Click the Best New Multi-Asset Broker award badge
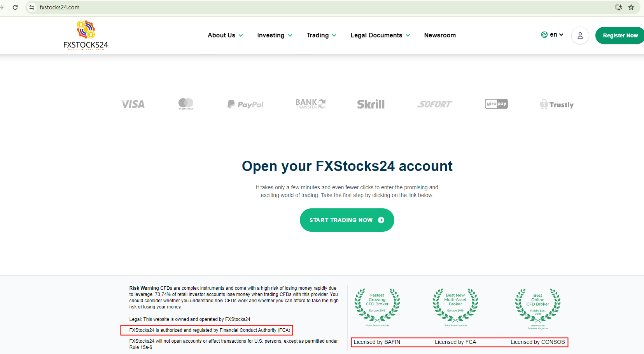The width and height of the screenshot is (644, 354). 455,308
